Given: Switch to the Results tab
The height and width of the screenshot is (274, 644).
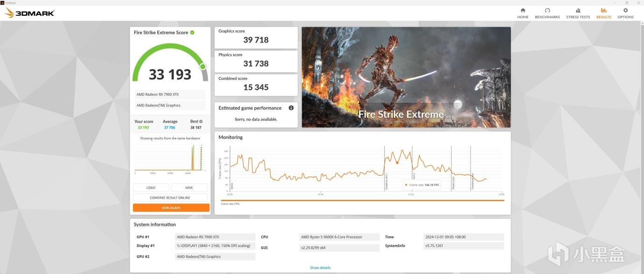Looking at the screenshot, I should pyautogui.click(x=603, y=13).
